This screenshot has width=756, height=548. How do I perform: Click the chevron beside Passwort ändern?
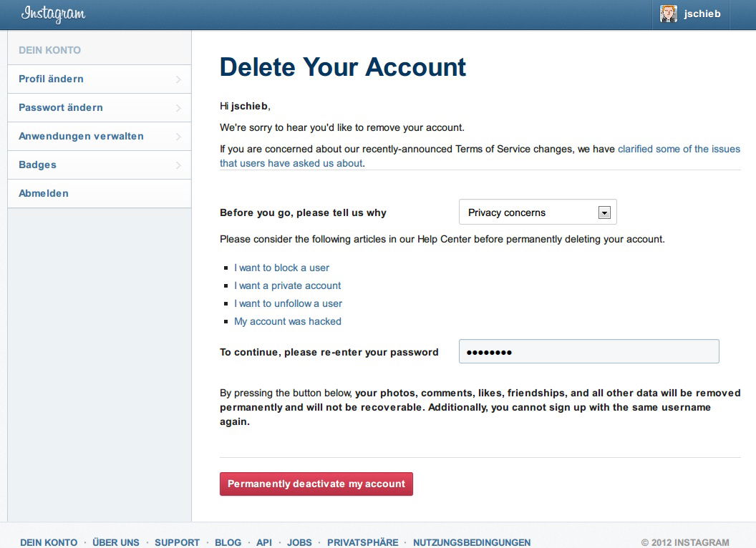(x=178, y=108)
